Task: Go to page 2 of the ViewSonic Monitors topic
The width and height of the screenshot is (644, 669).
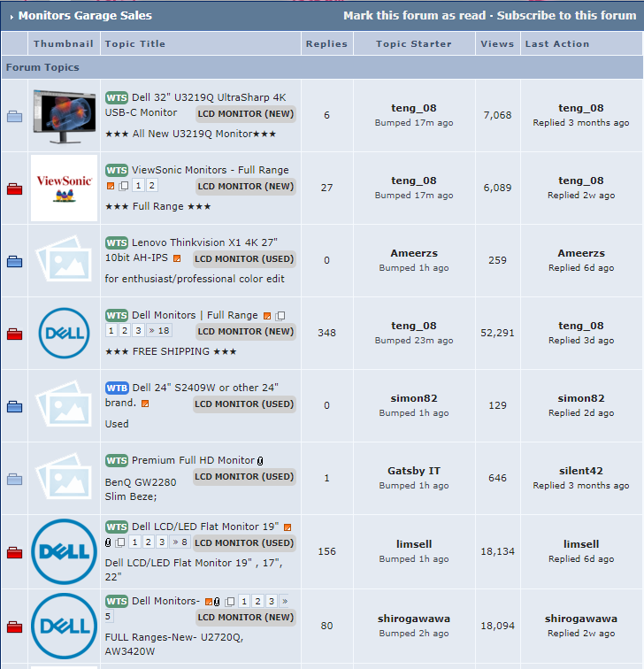Action: click(152, 186)
